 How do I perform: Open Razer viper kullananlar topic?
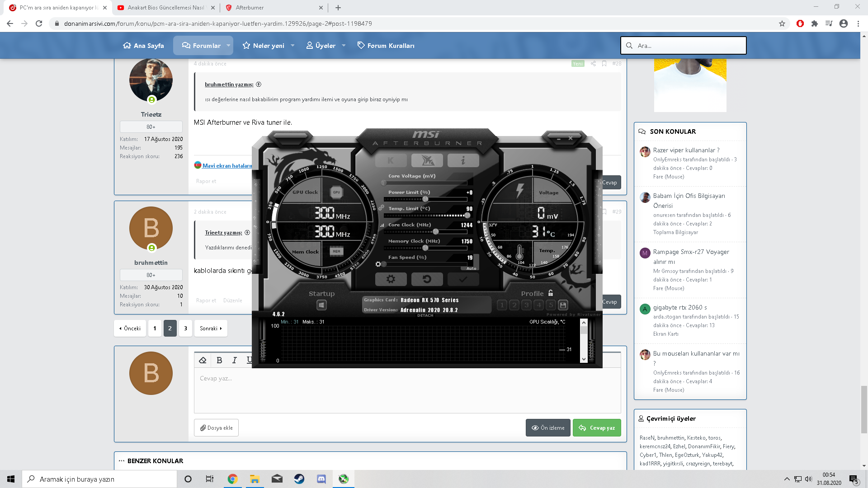pyautogui.click(x=686, y=150)
